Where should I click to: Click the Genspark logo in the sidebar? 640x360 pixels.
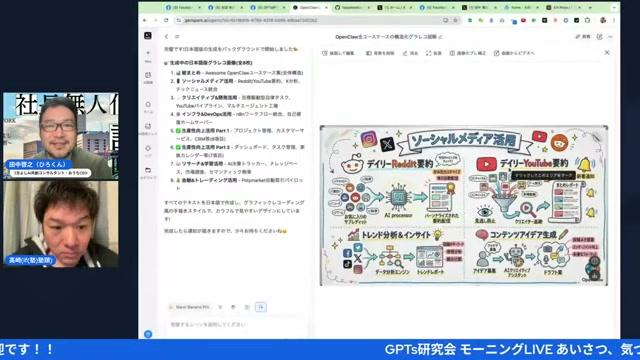[x=148, y=36]
